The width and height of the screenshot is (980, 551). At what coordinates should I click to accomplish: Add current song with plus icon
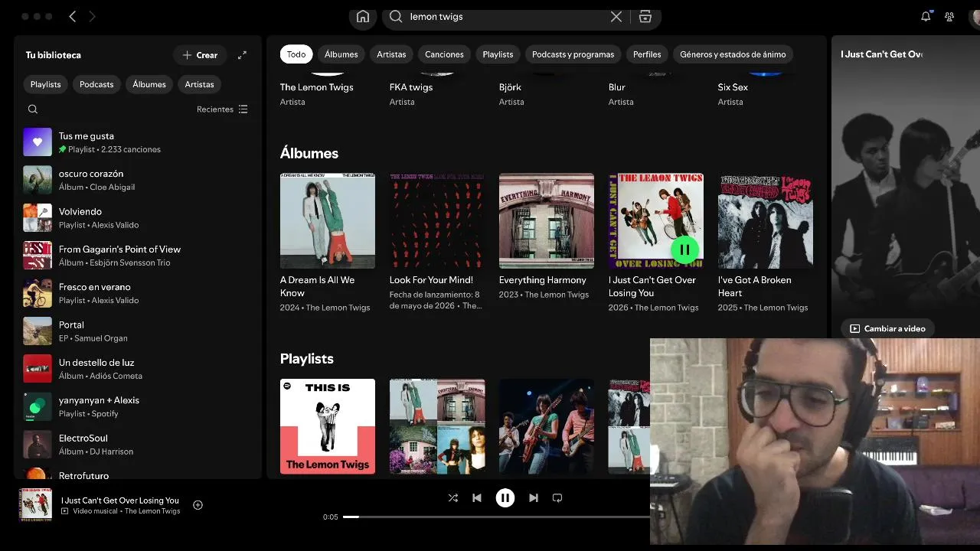198,505
